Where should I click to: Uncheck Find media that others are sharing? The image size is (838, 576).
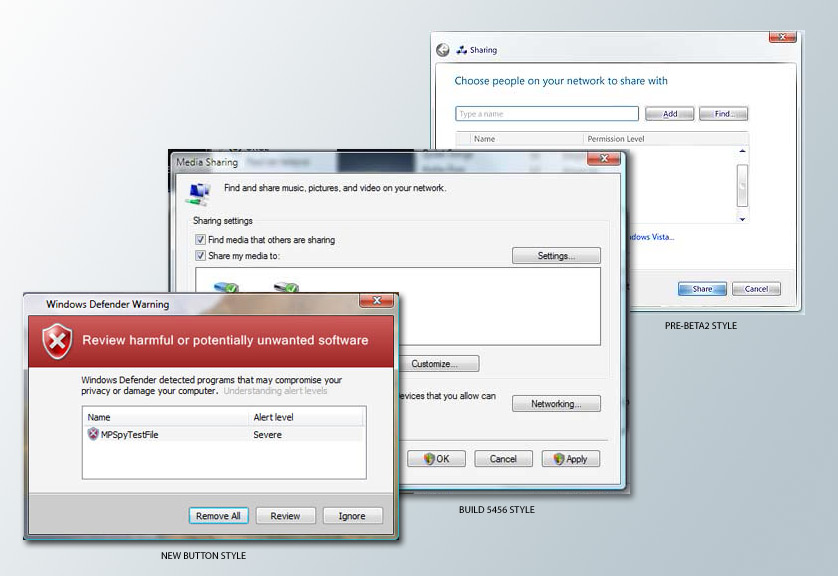click(201, 240)
